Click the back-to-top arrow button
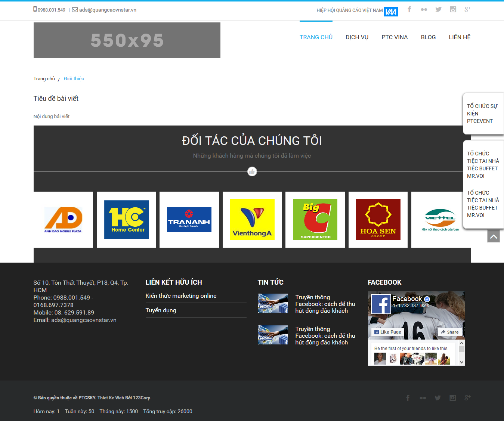 tap(494, 236)
